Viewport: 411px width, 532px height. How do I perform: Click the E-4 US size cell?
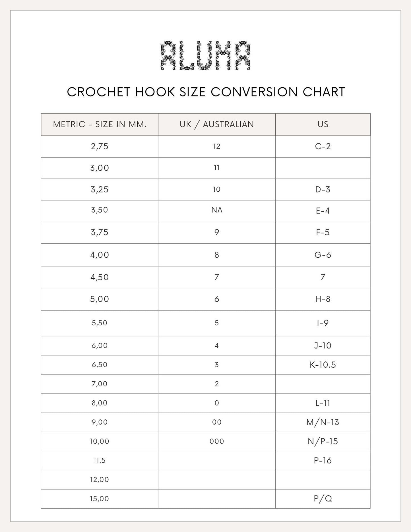pyautogui.click(x=323, y=211)
